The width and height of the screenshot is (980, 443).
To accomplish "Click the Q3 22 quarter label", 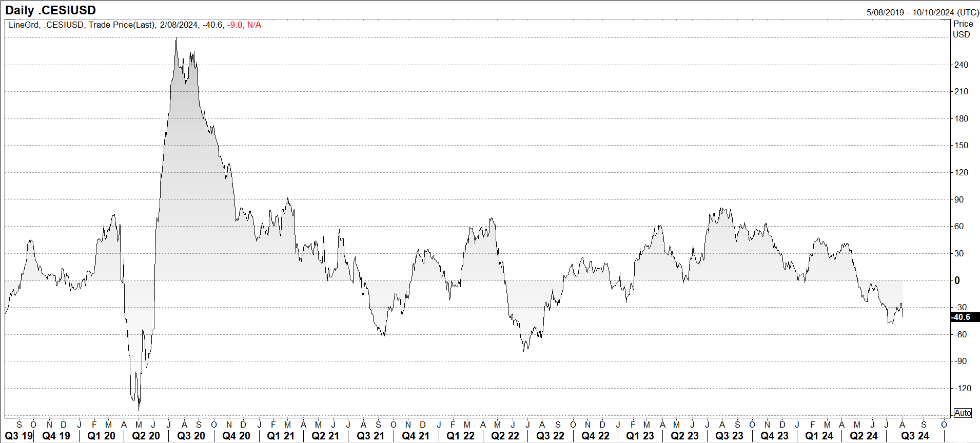I will coord(550,436).
